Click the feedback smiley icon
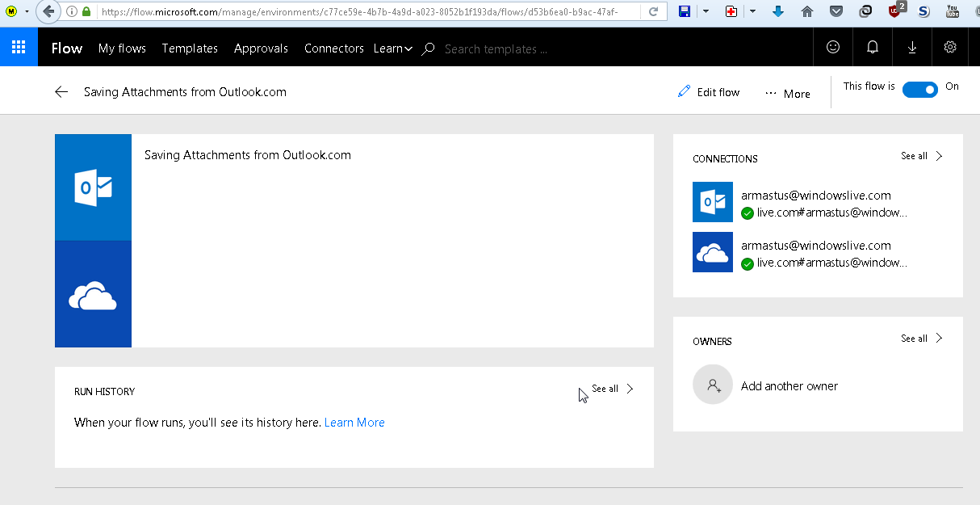Screen dimensions: 980x505 point(833,48)
